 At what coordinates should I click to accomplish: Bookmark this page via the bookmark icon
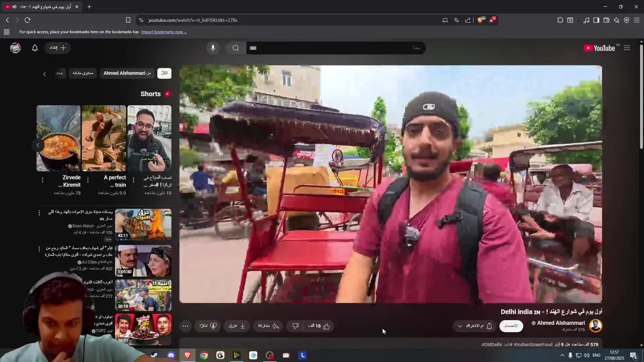(x=128, y=20)
